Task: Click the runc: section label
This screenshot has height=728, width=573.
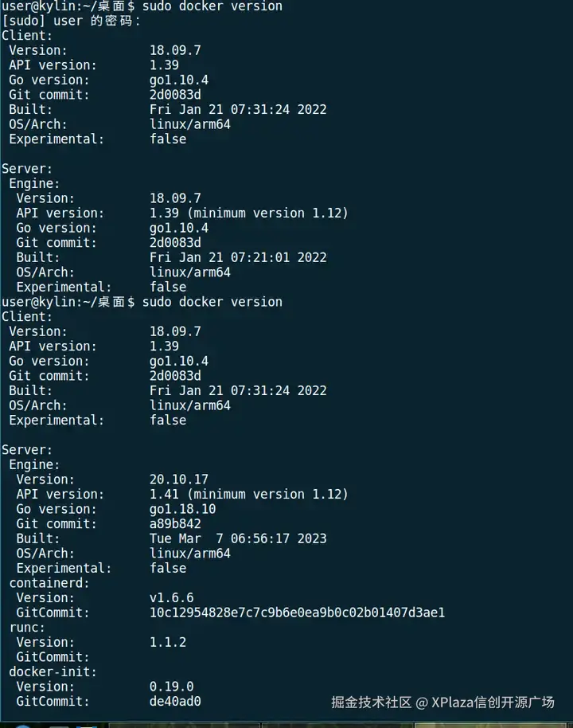Action: [27, 627]
